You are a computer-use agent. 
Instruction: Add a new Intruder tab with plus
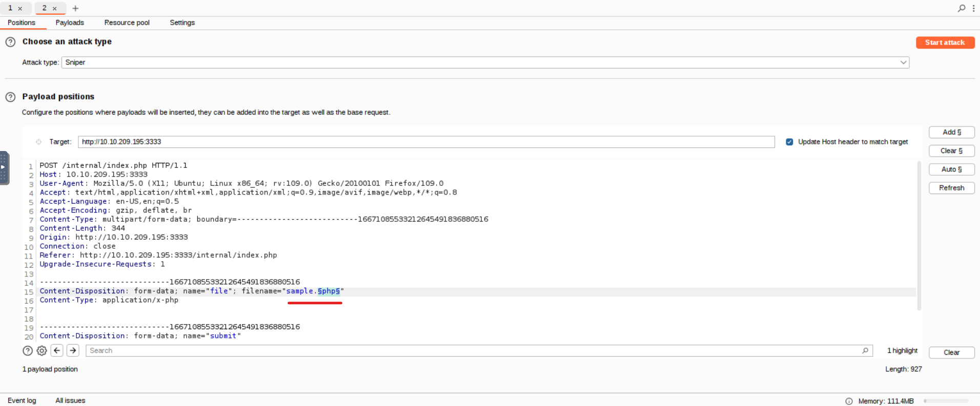[x=75, y=8]
